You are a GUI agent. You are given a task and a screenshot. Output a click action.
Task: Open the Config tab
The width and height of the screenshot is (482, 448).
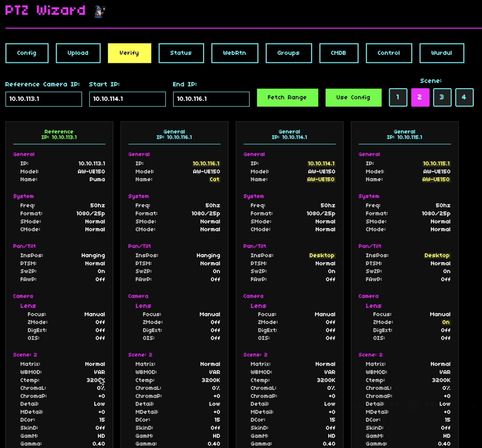pyautogui.click(x=27, y=53)
